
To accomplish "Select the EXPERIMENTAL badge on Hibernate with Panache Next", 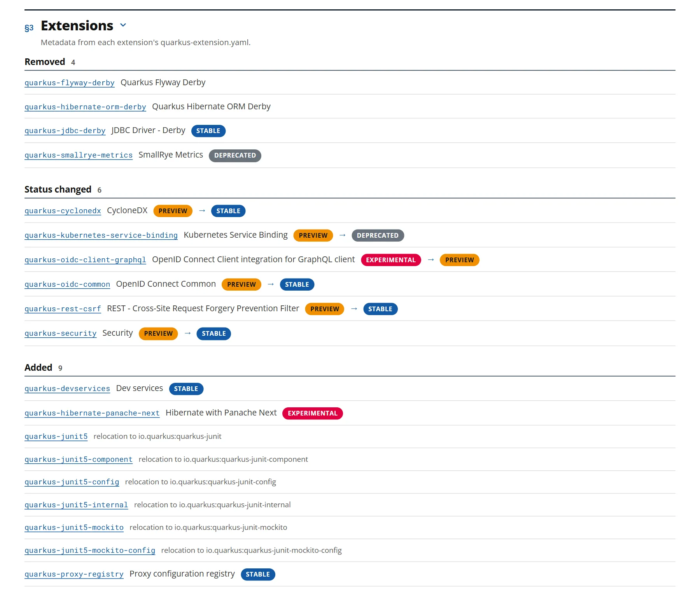I will 312,414.
